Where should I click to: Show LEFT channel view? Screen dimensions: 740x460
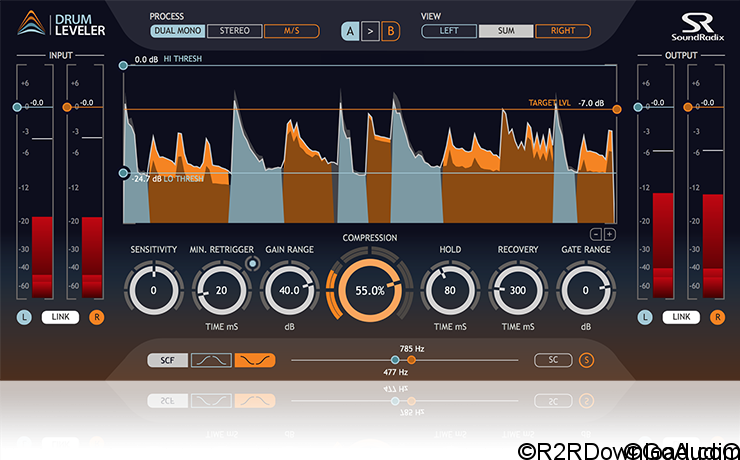coord(449,31)
